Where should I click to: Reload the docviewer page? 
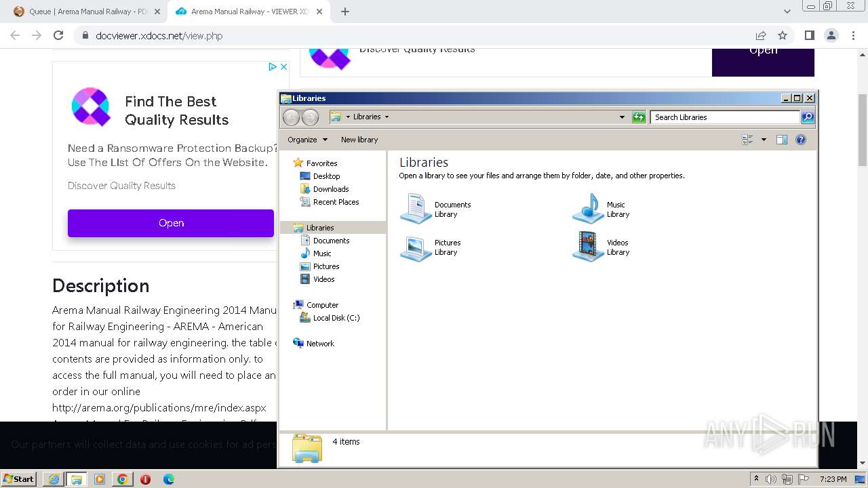[x=58, y=36]
